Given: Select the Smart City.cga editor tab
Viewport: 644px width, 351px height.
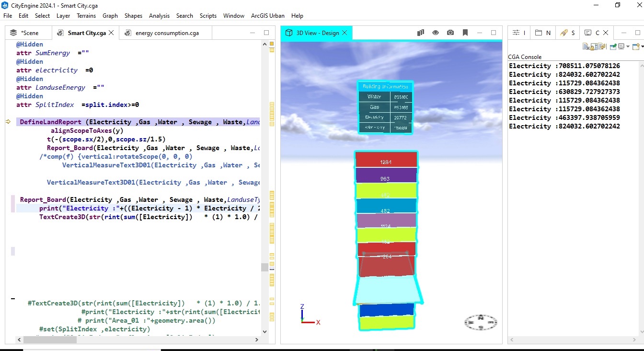Looking at the screenshot, I should point(85,33).
